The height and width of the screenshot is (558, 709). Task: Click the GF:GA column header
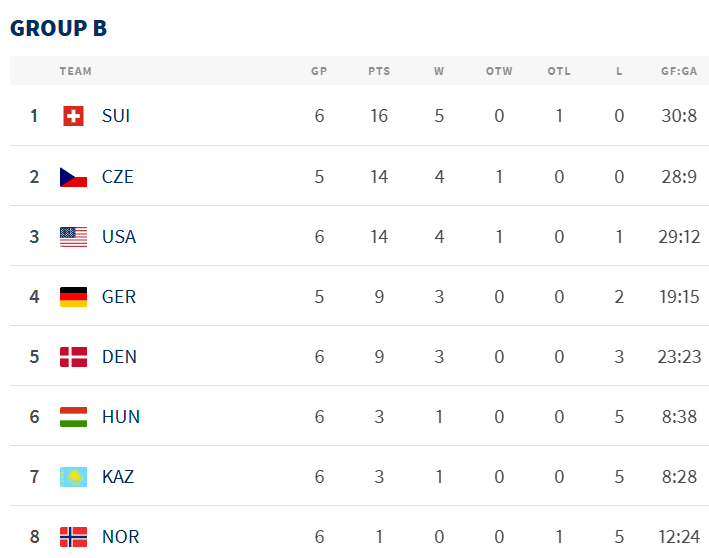pos(679,71)
